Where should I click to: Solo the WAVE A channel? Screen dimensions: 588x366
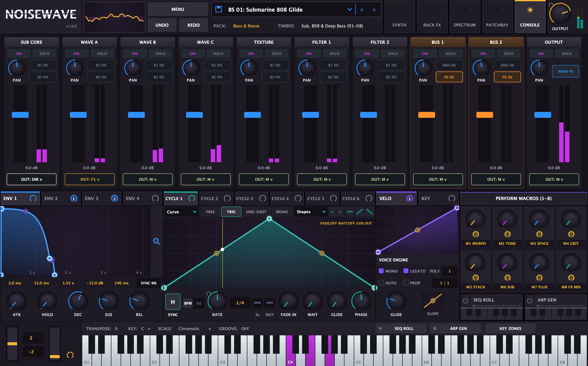point(102,53)
